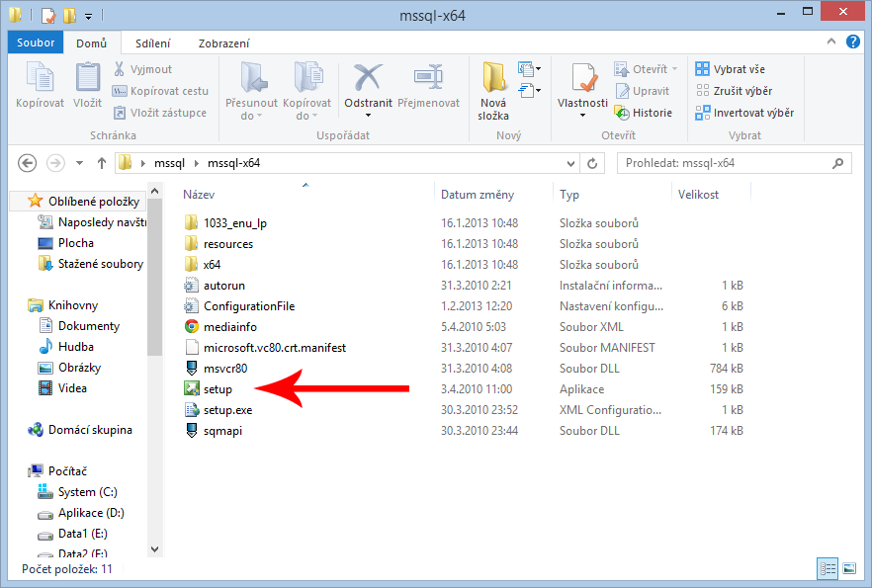Go up one folder level arrow
872x588 pixels.
[101, 163]
